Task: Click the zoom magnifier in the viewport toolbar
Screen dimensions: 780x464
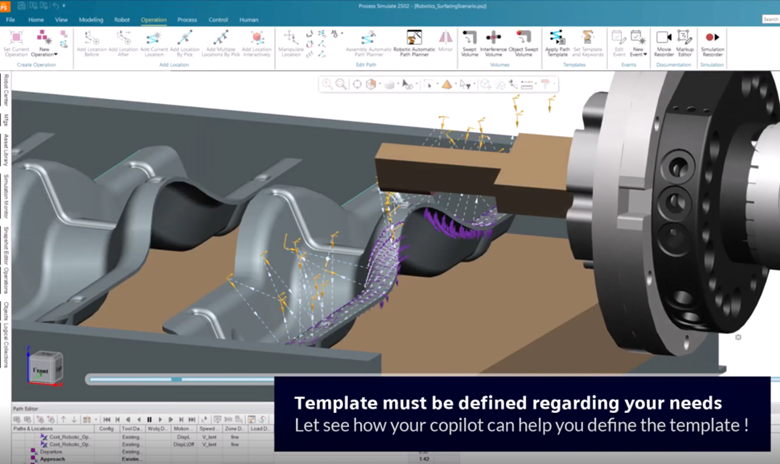Action: [341, 85]
